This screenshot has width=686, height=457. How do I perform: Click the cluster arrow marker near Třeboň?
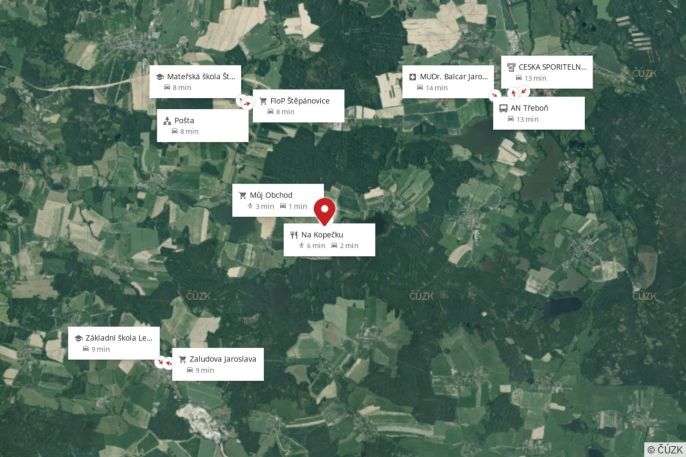coord(514,93)
